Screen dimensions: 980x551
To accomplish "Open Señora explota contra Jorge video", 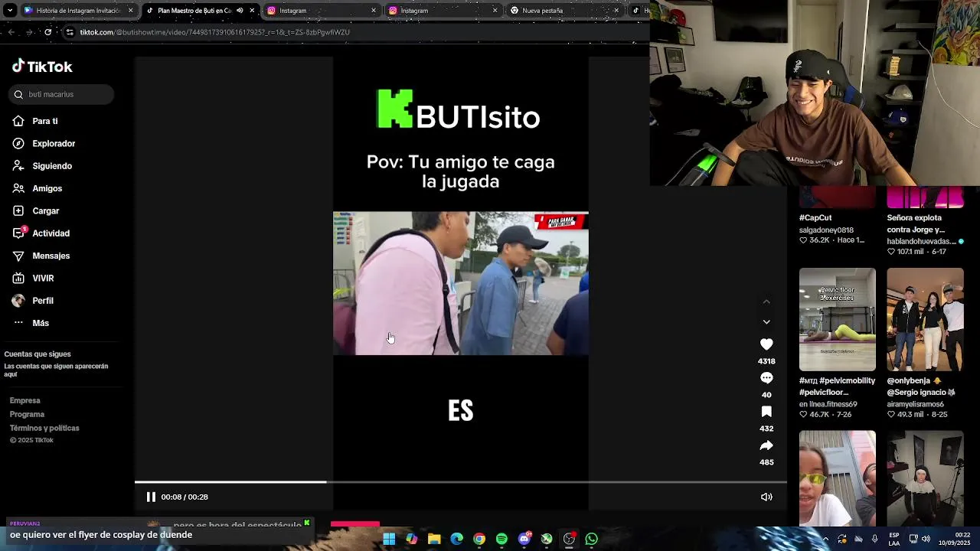I will (925, 197).
